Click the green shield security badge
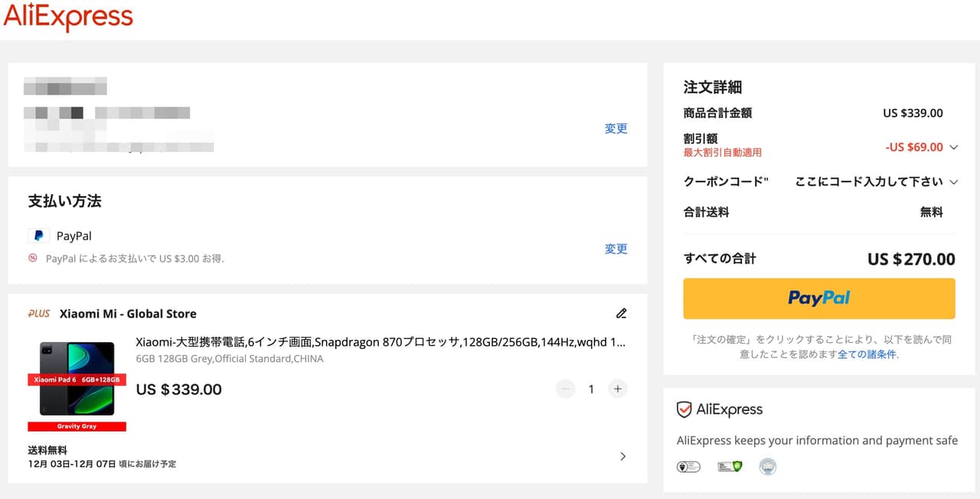This screenshot has height=499, width=980. pyautogui.click(x=729, y=466)
